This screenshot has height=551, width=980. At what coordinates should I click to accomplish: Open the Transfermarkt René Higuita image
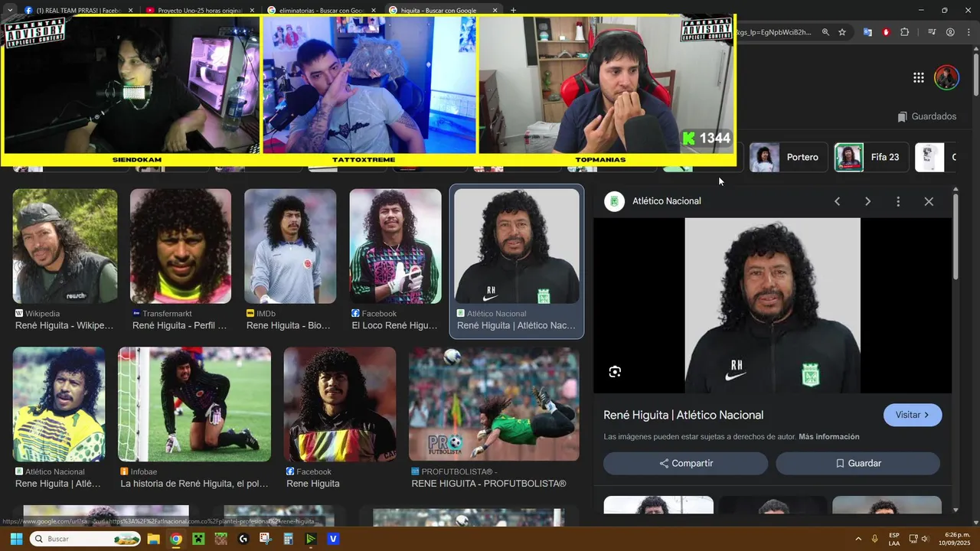tap(181, 246)
